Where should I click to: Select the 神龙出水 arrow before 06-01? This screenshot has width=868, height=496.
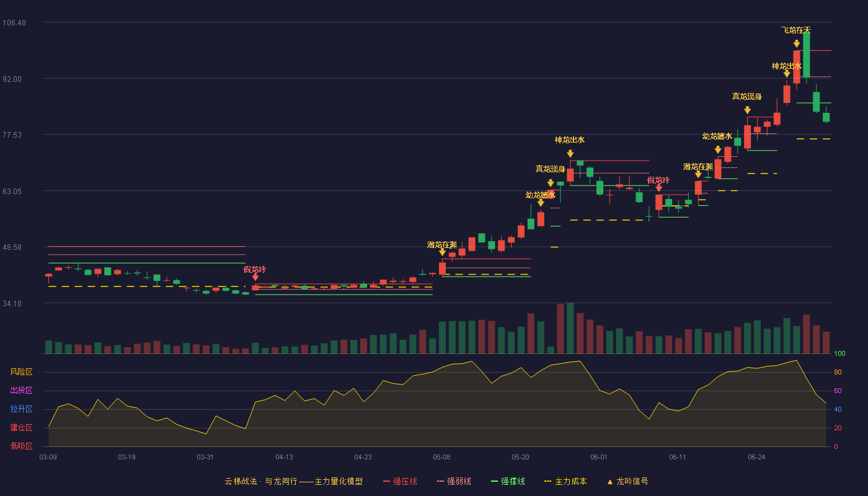tap(570, 154)
